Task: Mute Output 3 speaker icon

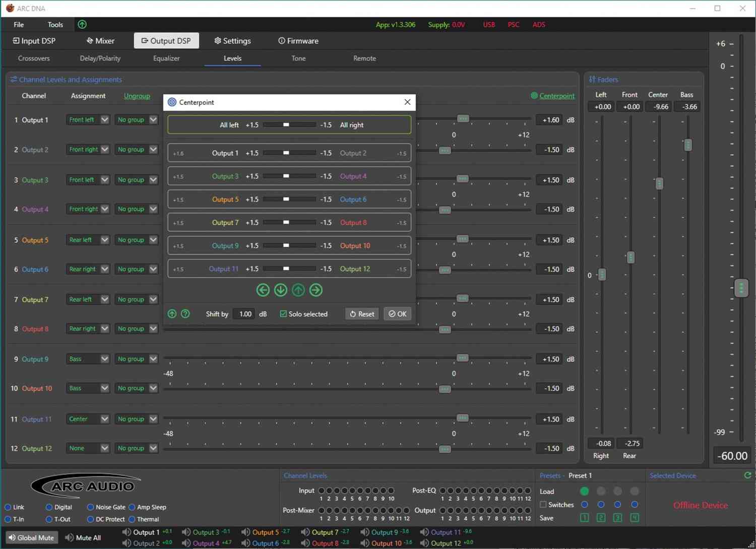Action: [x=186, y=532]
